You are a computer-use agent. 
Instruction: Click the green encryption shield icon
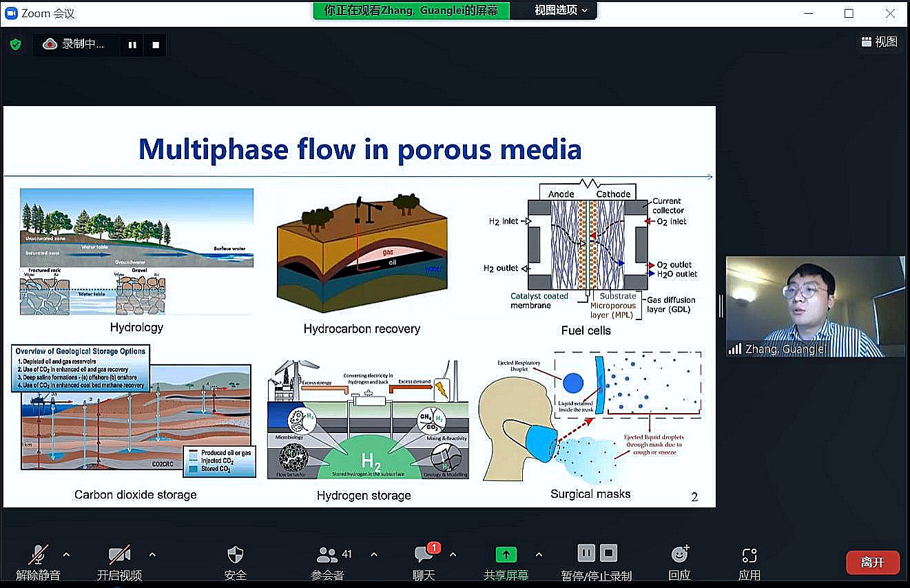15,45
